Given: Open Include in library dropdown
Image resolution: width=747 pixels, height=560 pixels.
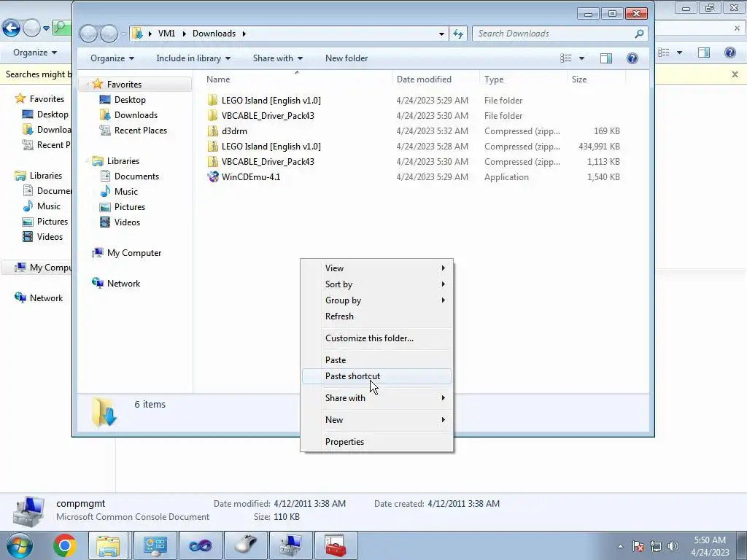Looking at the screenshot, I should (193, 58).
